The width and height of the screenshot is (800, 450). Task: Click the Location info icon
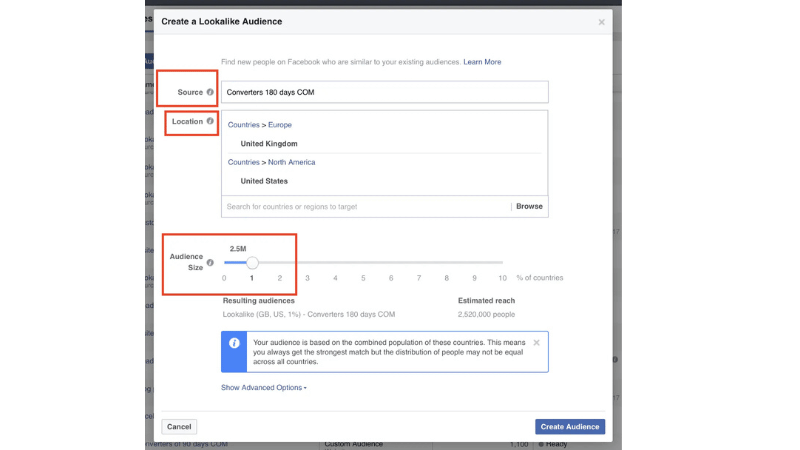(x=210, y=121)
